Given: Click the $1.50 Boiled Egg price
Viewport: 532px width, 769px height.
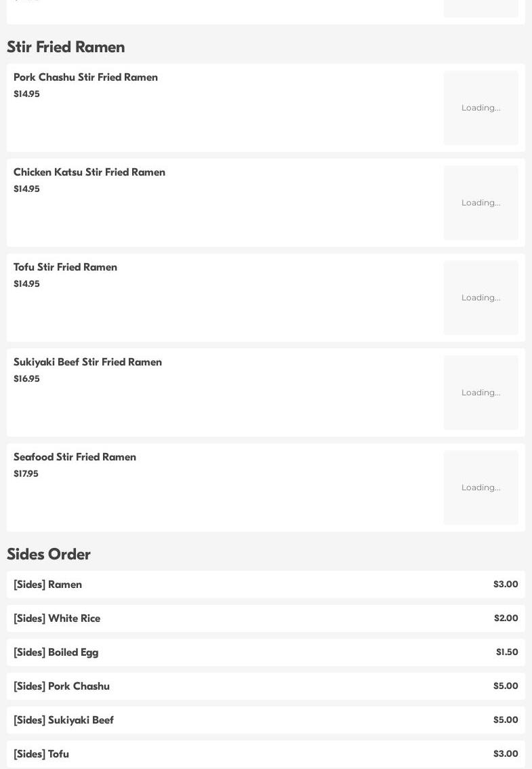Looking at the screenshot, I should pyautogui.click(x=507, y=652).
